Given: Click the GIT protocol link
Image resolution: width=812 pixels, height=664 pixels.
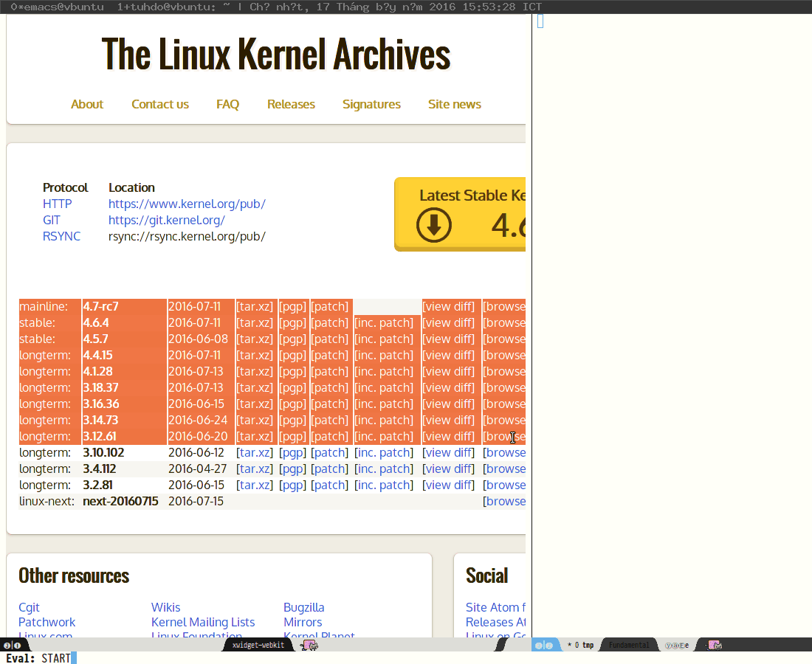Looking at the screenshot, I should (x=51, y=220).
